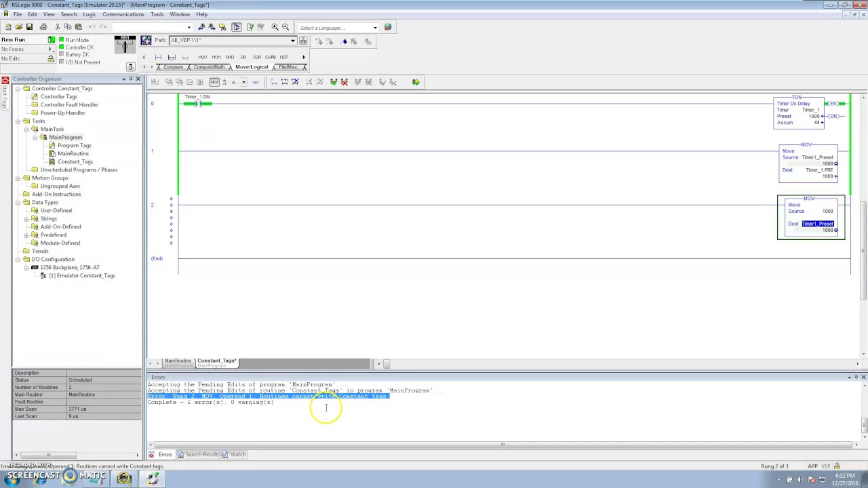Expand the Predefined data type node
This screenshot has height=488, width=868.
(x=26, y=235)
